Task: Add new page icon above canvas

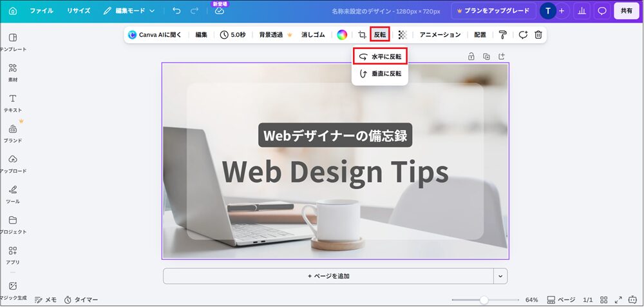Action: (502, 56)
